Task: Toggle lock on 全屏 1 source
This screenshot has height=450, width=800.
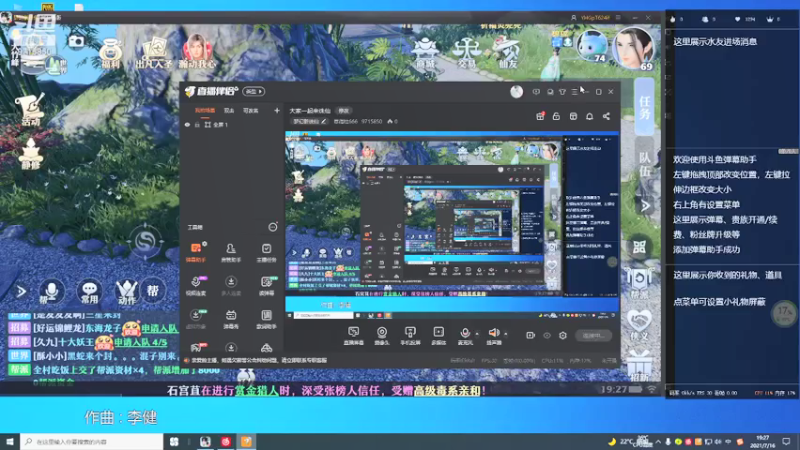Action: click(x=197, y=124)
